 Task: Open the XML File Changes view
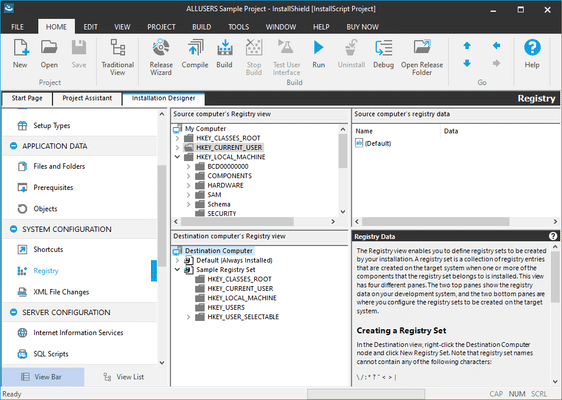61,292
